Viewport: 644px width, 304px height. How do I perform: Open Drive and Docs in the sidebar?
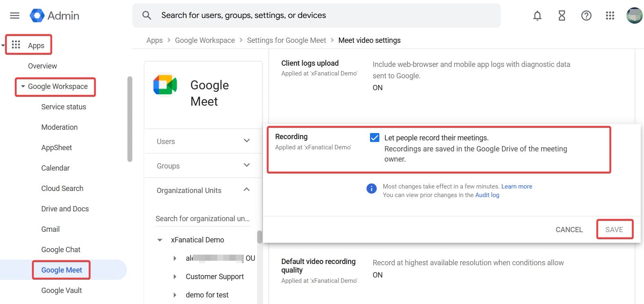click(65, 209)
